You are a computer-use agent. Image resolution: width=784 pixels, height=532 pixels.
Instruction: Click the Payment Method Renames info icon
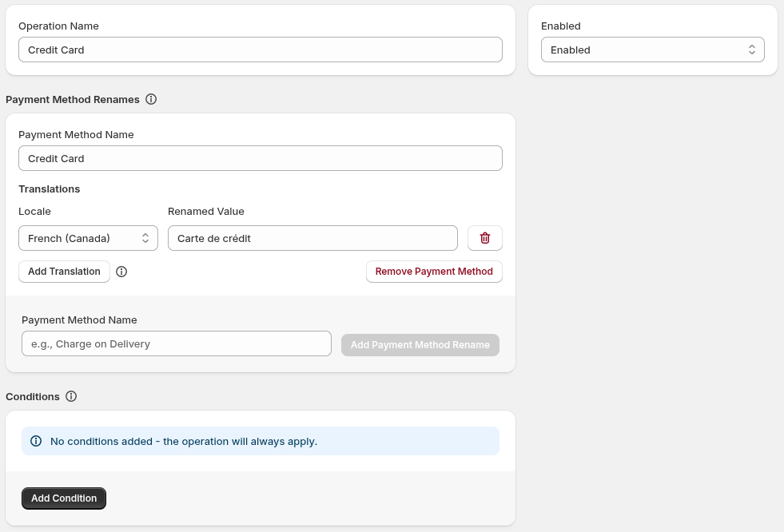[151, 99]
